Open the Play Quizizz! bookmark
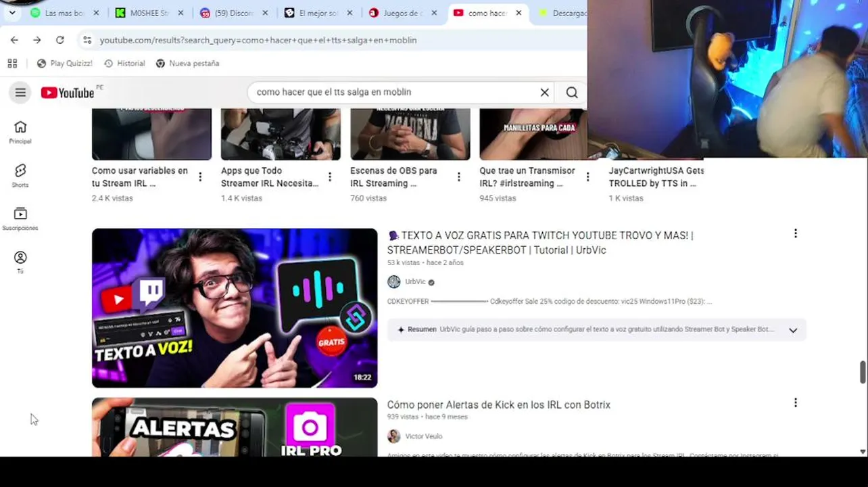The height and width of the screenshot is (487, 868). [x=65, y=64]
